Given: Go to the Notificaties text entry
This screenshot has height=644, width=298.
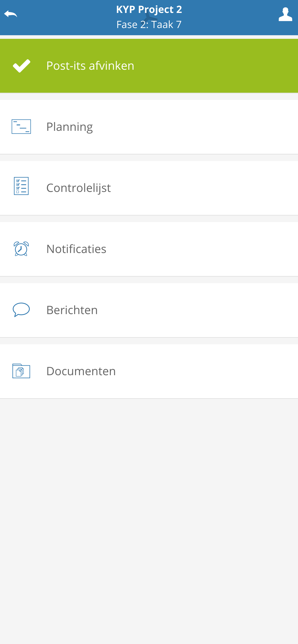Looking at the screenshot, I should (76, 249).
